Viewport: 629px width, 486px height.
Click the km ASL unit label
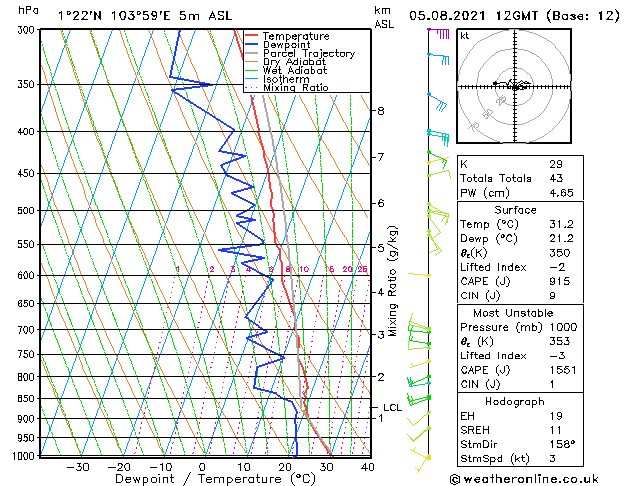click(384, 17)
